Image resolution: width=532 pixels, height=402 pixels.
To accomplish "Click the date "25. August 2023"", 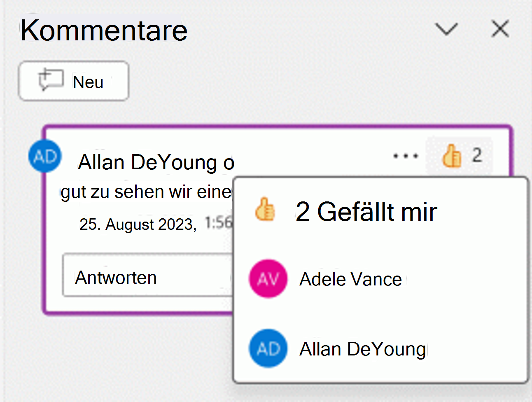I will click(x=137, y=224).
